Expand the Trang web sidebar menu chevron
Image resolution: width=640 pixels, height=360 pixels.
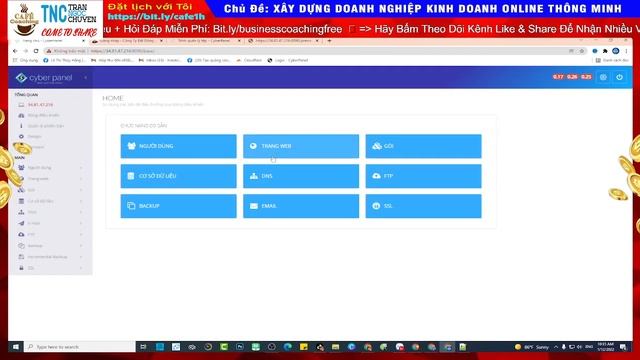pos(81,179)
